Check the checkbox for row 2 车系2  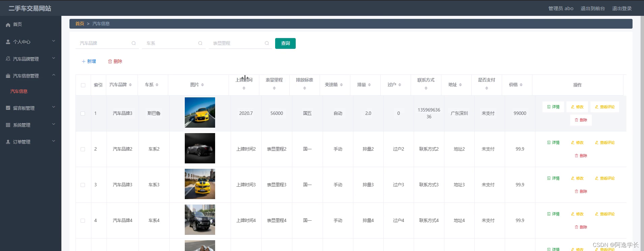83,149
